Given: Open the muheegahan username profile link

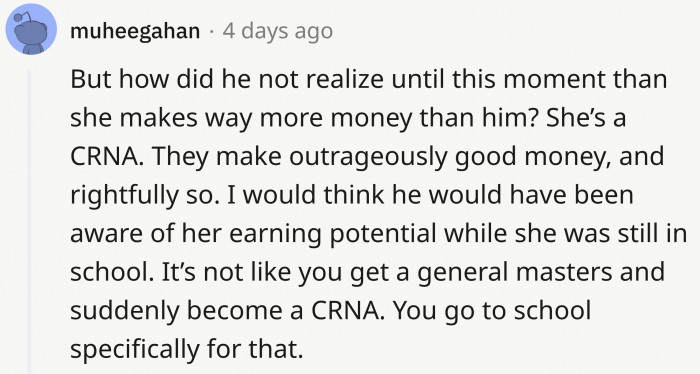Looking at the screenshot, I should (x=135, y=31).
